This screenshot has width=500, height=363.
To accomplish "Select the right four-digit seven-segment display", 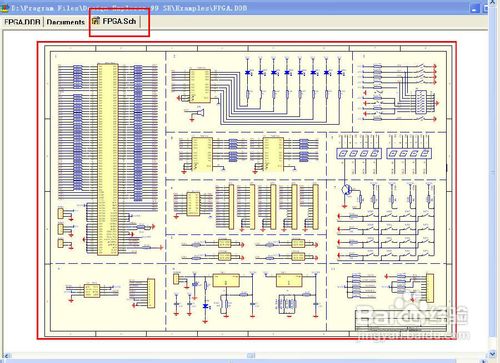I will point(409,154).
